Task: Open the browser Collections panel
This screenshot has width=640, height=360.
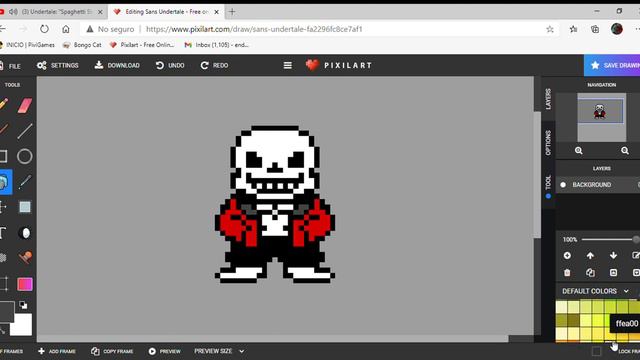Action: pos(595,29)
